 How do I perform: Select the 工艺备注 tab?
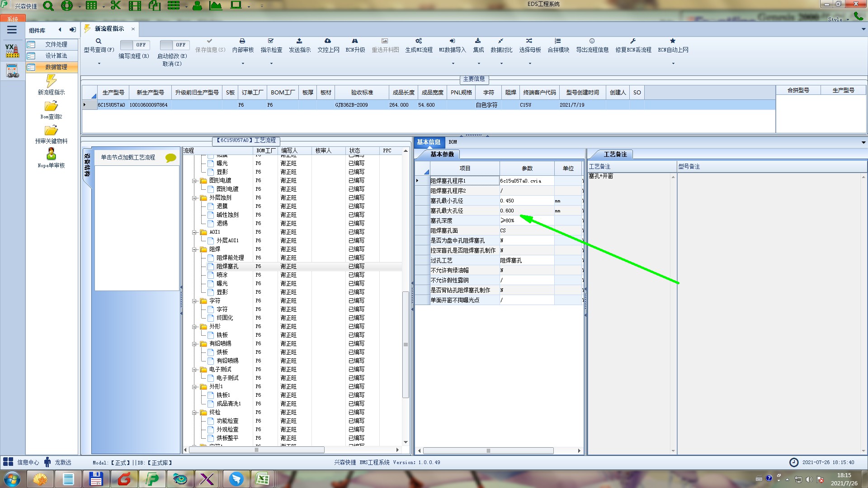coord(615,155)
